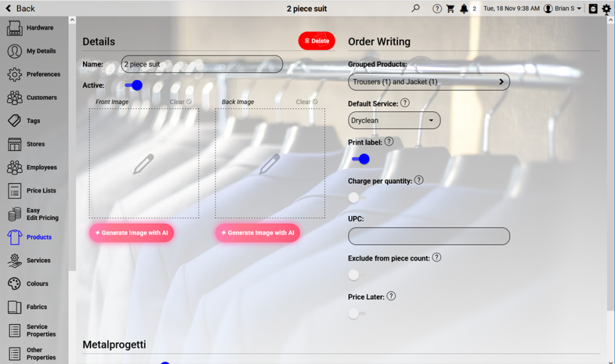Image resolution: width=615 pixels, height=364 pixels.
Task: Go to My Details menu item
Action: tap(41, 51)
